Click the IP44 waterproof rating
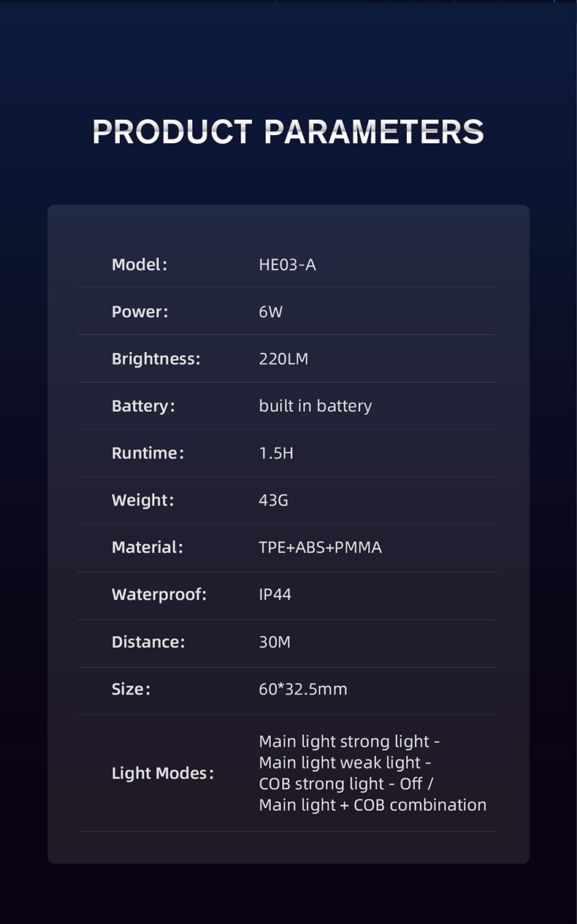This screenshot has width=577, height=924. [275, 595]
